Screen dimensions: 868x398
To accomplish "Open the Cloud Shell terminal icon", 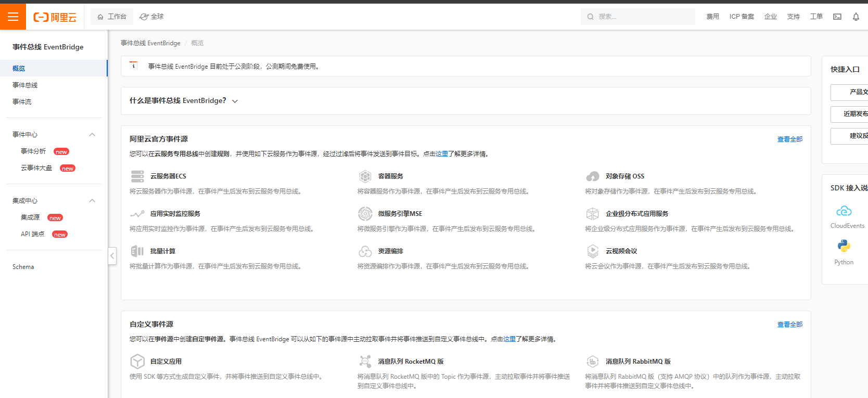I will (x=837, y=17).
